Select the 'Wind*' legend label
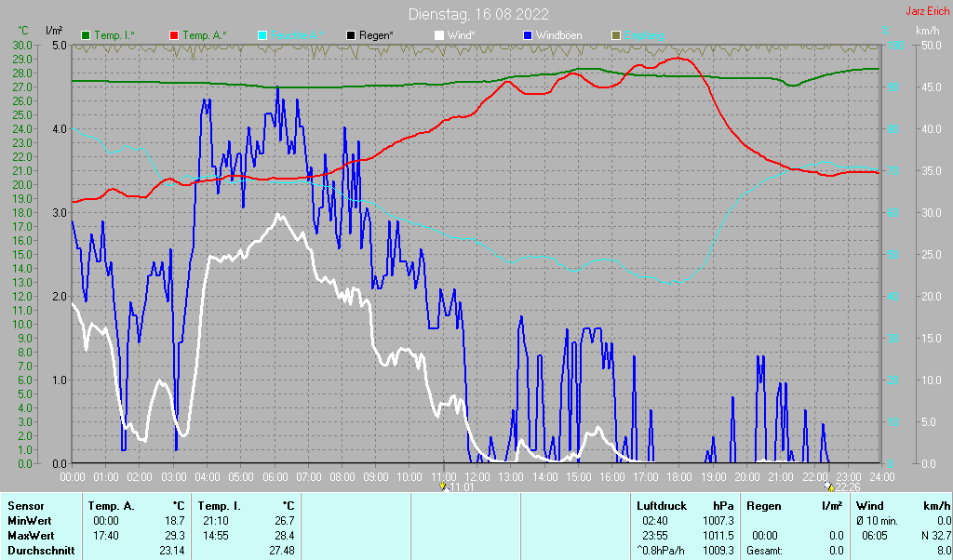 (462, 36)
